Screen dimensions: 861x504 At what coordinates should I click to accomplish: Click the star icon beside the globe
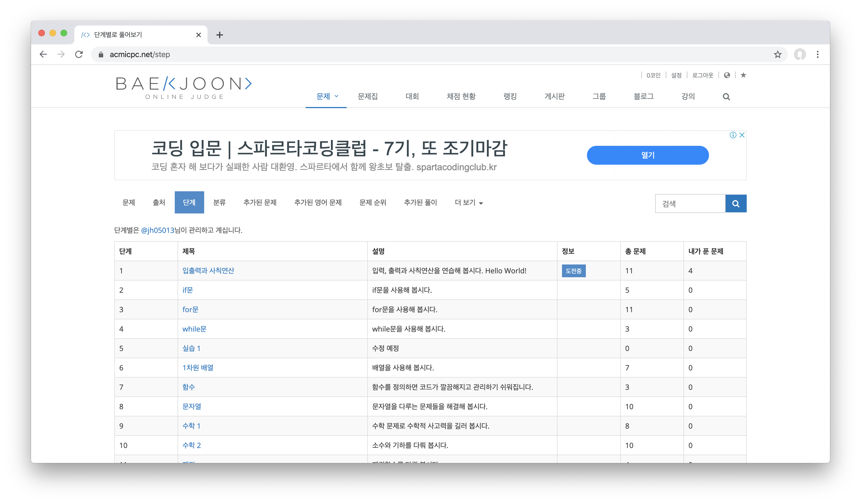[x=743, y=75]
